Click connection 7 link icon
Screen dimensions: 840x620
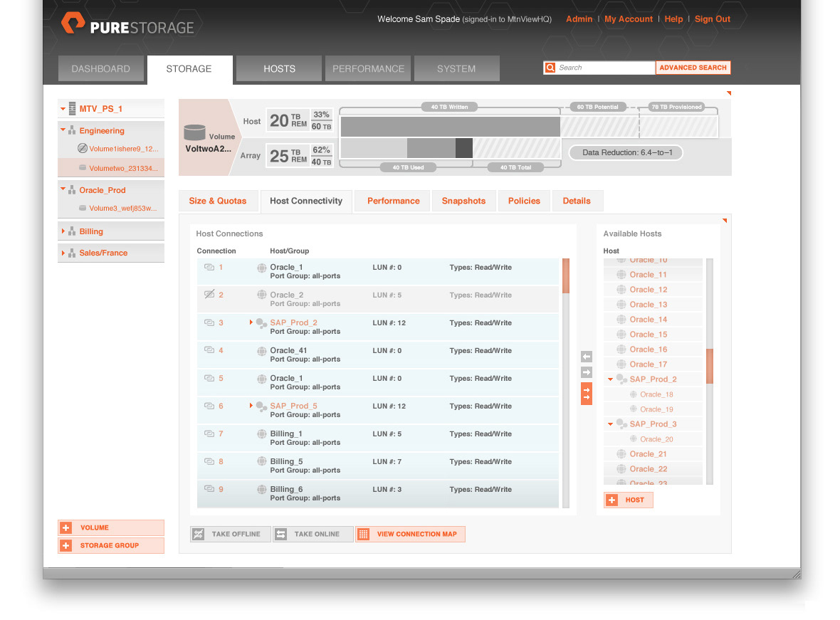(209, 434)
